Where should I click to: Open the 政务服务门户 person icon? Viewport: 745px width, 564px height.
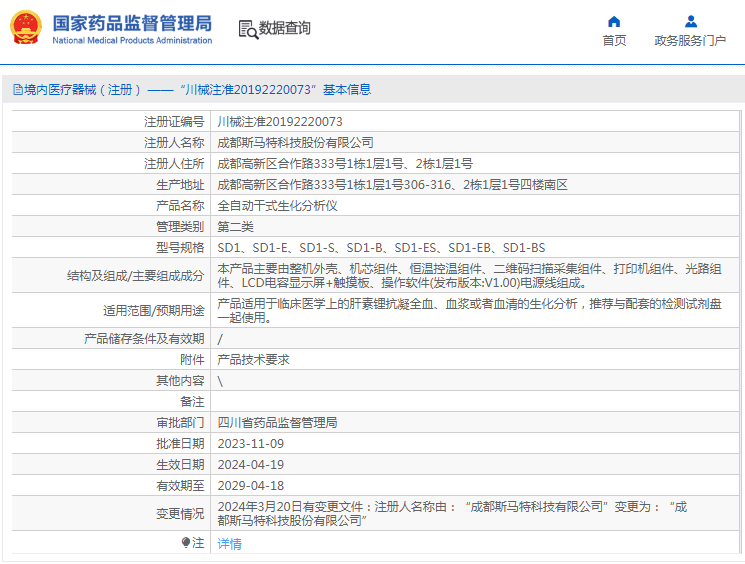[691, 21]
